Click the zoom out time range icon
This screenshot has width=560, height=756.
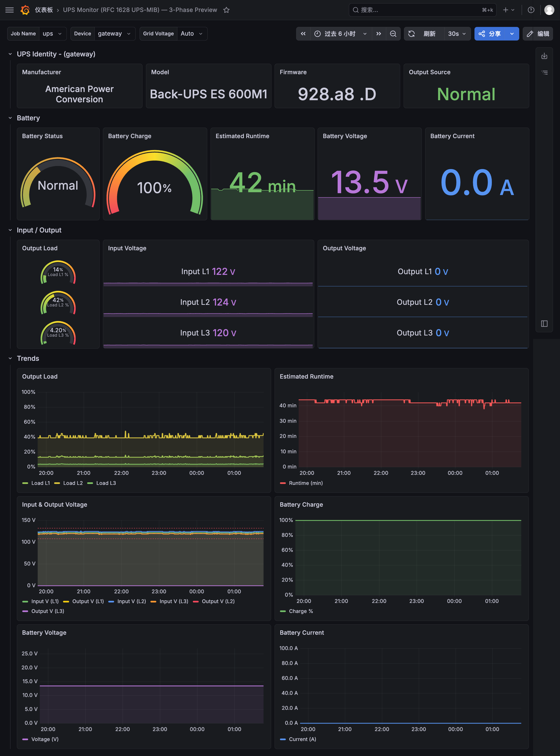393,33
